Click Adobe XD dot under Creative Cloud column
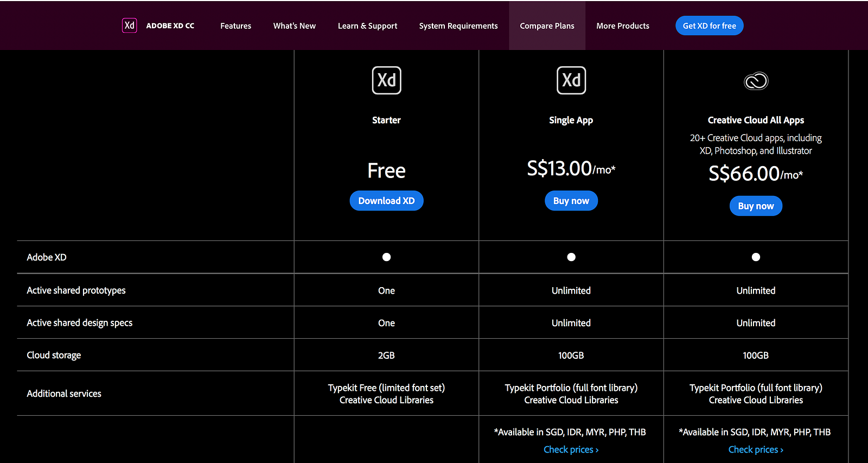The height and width of the screenshot is (463, 868). tap(756, 257)
